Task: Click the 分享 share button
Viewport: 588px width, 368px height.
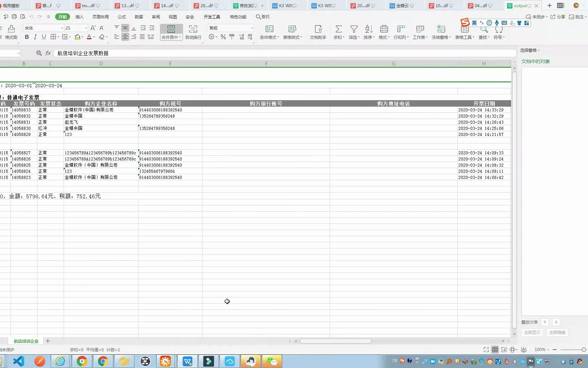Action: [558, 17]
